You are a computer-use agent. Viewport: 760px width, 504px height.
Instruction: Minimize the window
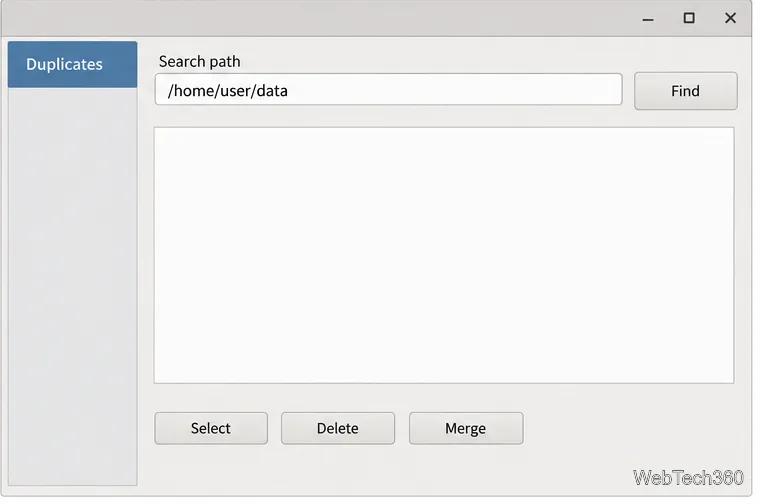[x=648, y=19]
